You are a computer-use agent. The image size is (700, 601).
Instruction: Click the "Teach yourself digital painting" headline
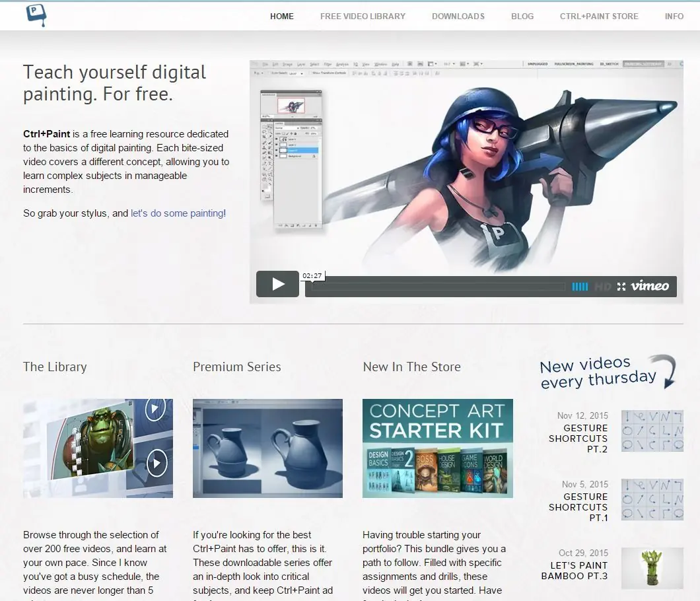point(115,83)
